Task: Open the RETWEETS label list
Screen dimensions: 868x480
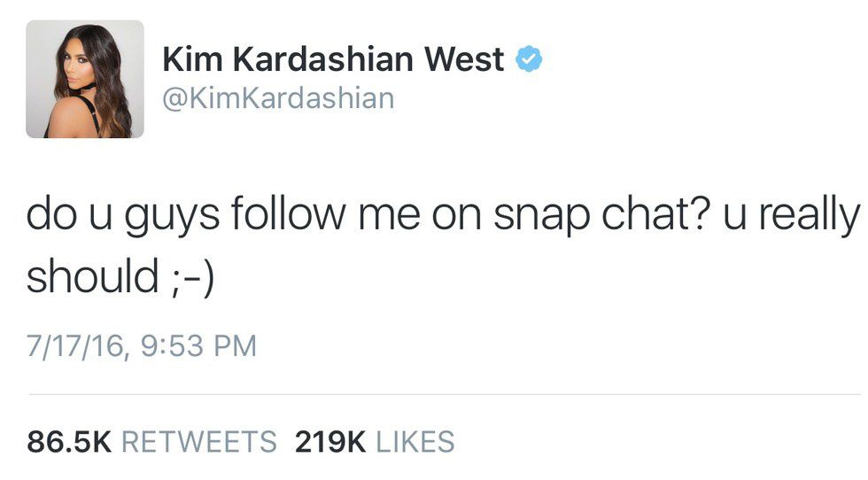Action: tap(198, 441)
